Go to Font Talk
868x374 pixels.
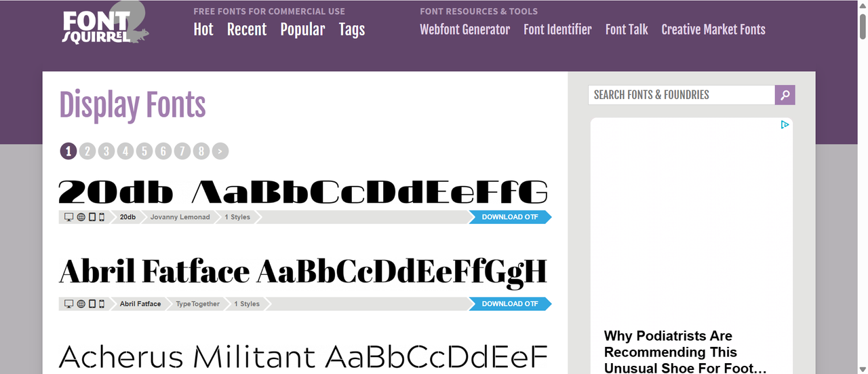[627, 29]
